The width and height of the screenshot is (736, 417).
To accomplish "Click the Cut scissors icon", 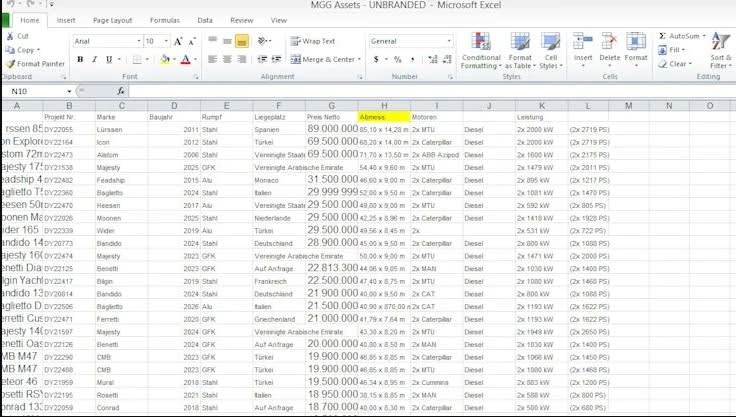I will tap(10, 36).
